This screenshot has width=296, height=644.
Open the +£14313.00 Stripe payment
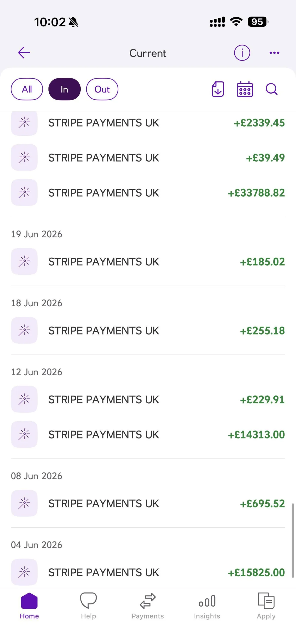click(x=148, y=435)
